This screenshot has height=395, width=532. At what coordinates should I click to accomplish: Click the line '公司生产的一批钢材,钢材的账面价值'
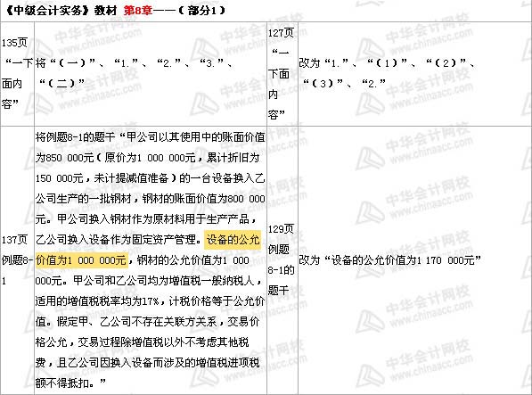point(151,199)
